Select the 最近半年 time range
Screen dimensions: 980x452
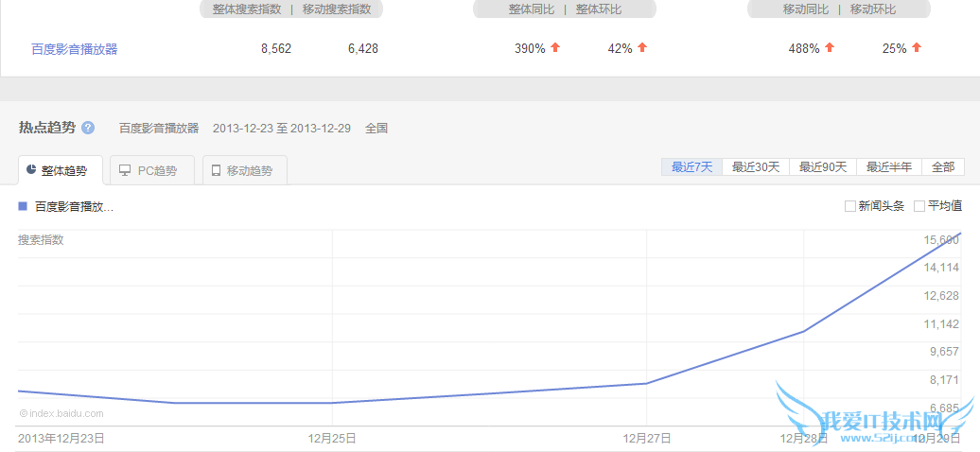click(x=889, y=167)
